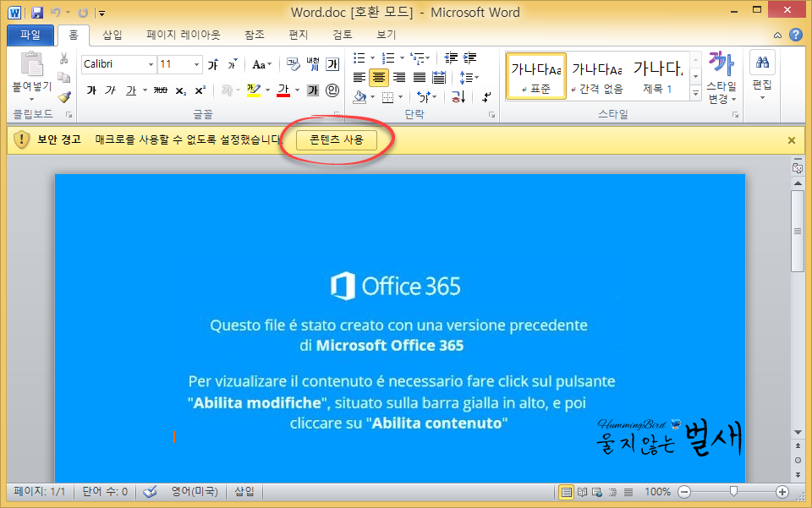Toggle Strikethrough formatting
Screen dimensions: 812x508
click(161, 90)
